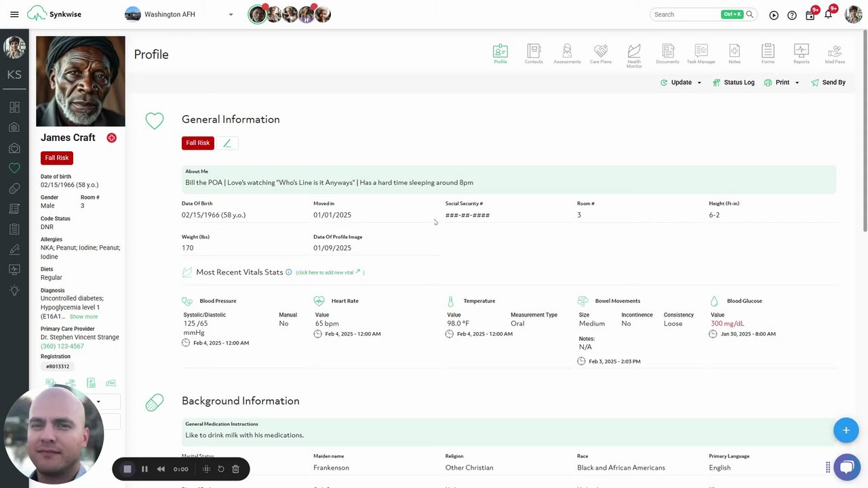This screenshot has height=488, width=868.
Task: Click the registration tag #R013312
Action: click(58, 367)
